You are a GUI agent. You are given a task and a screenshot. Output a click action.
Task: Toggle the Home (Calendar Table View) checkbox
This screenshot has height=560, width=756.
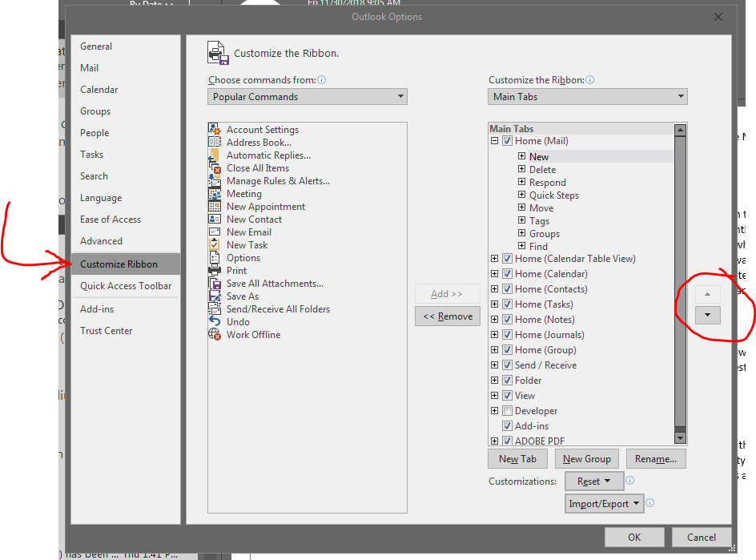click(x=507, y=259)
